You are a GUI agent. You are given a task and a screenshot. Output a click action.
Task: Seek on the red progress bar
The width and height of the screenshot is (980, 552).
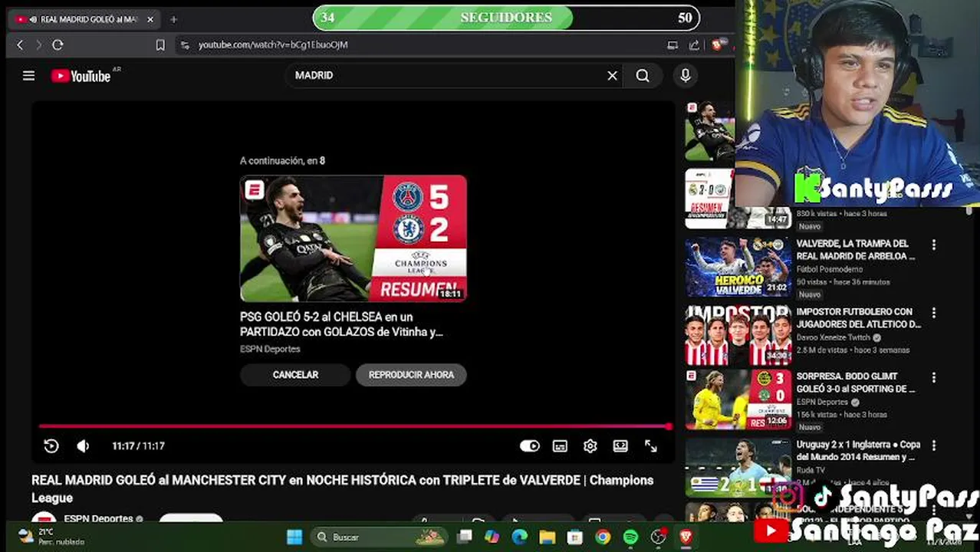tap(355, 426)
